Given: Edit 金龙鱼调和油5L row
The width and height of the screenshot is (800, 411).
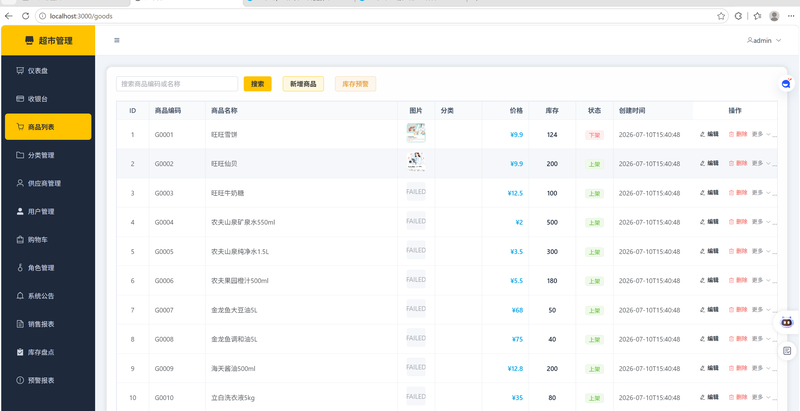Looking at the screenshot, I should click(709, 339).
